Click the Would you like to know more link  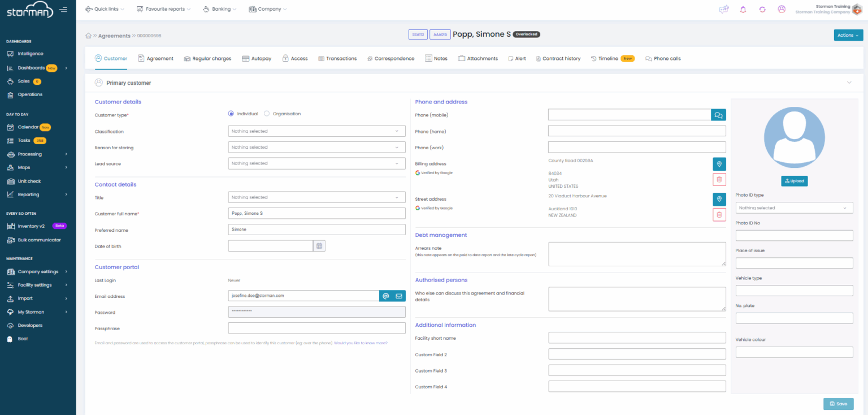coord(361,343)
